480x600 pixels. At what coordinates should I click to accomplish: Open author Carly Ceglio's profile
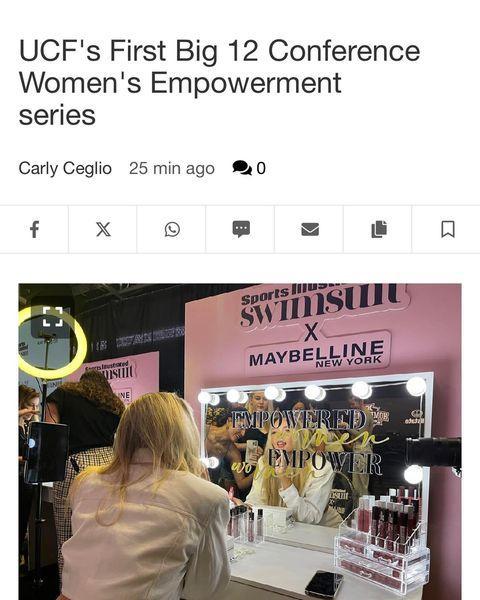[x=65, y=168]
